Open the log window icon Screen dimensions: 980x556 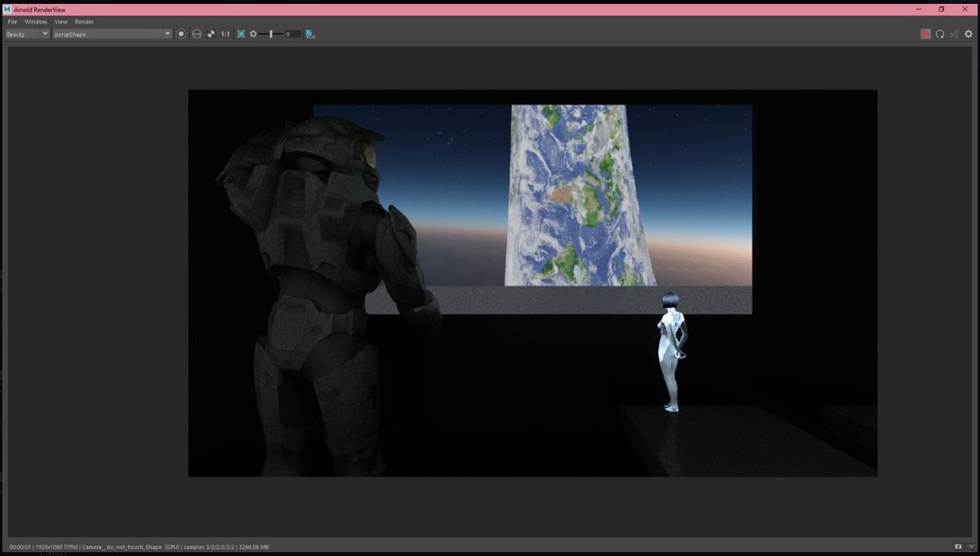point(310,34)
